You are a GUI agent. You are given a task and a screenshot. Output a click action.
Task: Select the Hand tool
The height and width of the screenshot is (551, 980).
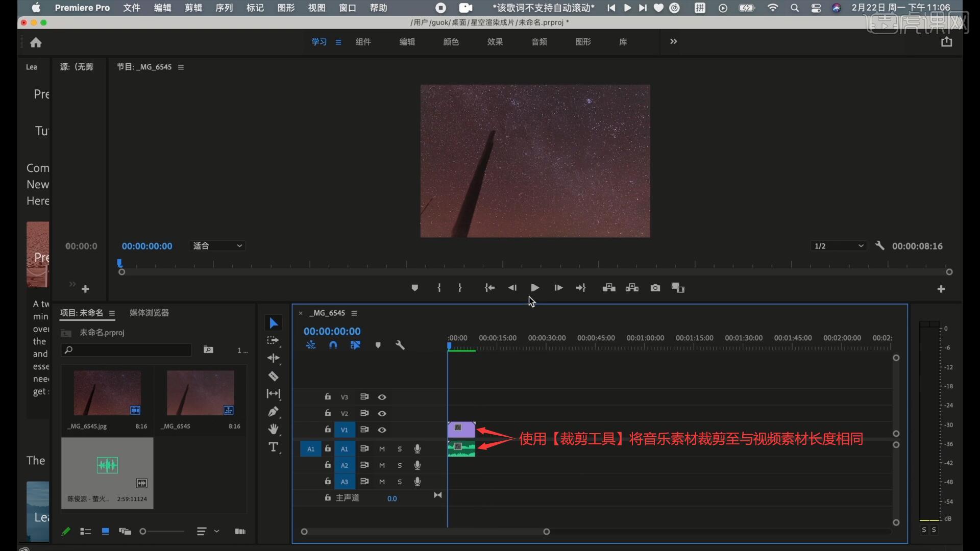click(x=274, y=429)
